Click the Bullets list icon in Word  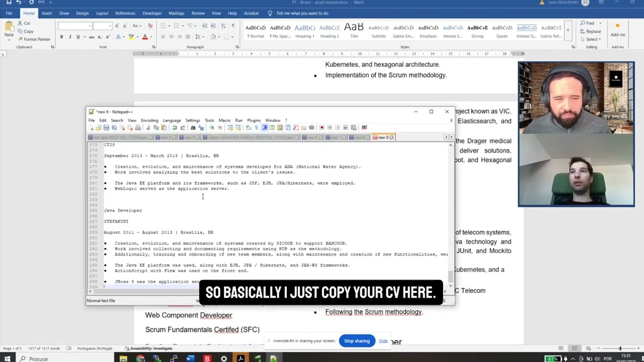click(x=164, y=26)
